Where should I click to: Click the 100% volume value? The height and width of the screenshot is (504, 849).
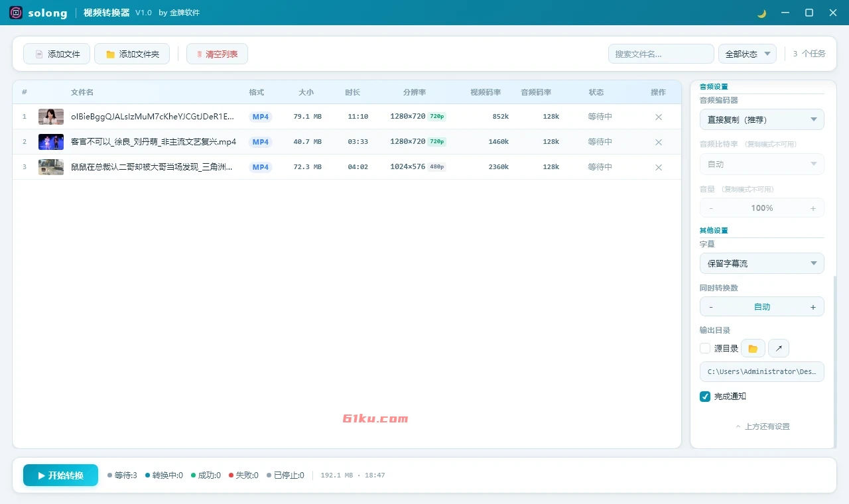pos(762,208)
